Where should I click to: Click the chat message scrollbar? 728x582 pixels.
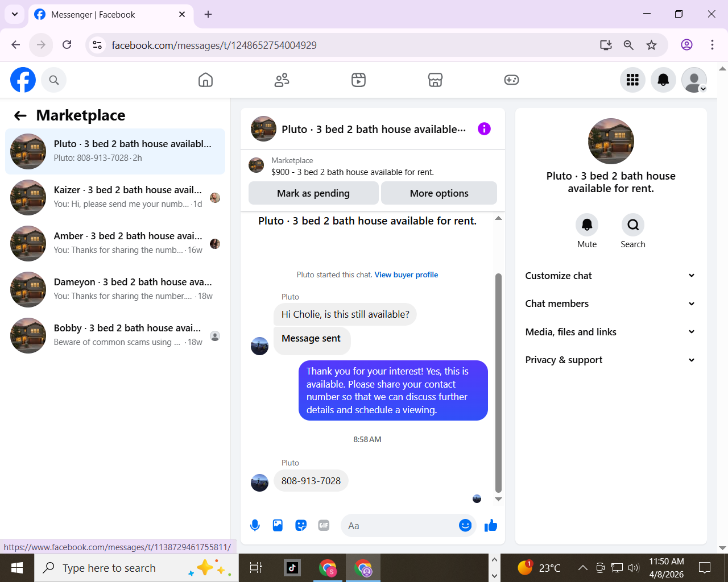click(x=498, y=383)
